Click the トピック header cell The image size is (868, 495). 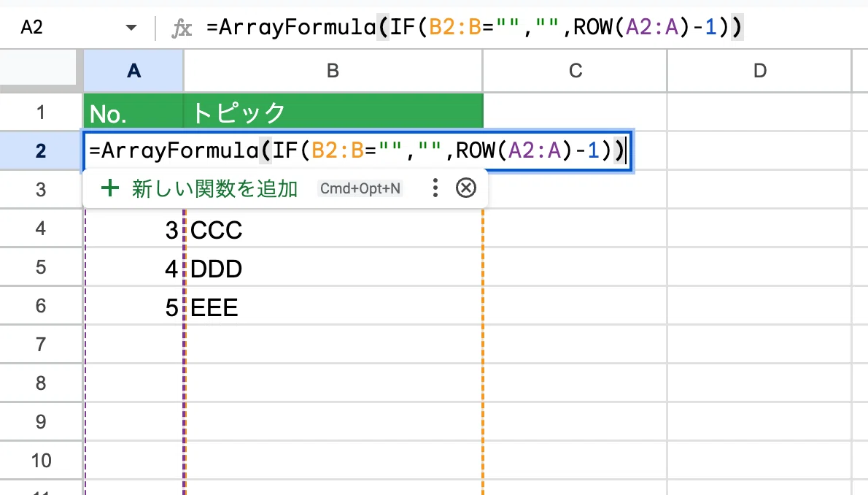(x=333, y=112)
